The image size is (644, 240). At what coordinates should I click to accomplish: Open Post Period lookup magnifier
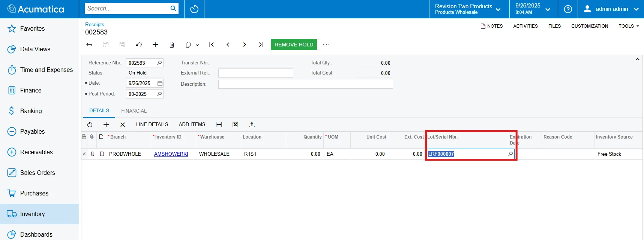click(159, 94)
